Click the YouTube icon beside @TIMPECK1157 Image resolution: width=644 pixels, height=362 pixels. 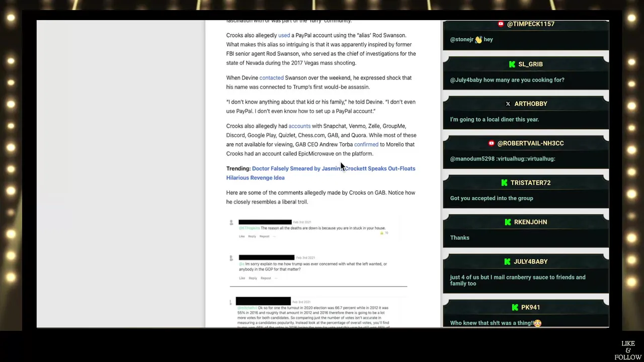[501, 24]
